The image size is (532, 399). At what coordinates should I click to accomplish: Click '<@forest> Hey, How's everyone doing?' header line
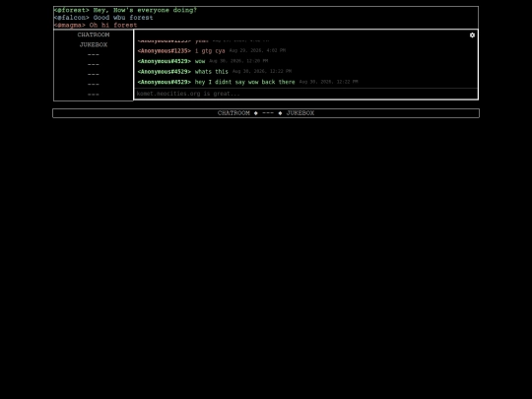click(125, 10)
